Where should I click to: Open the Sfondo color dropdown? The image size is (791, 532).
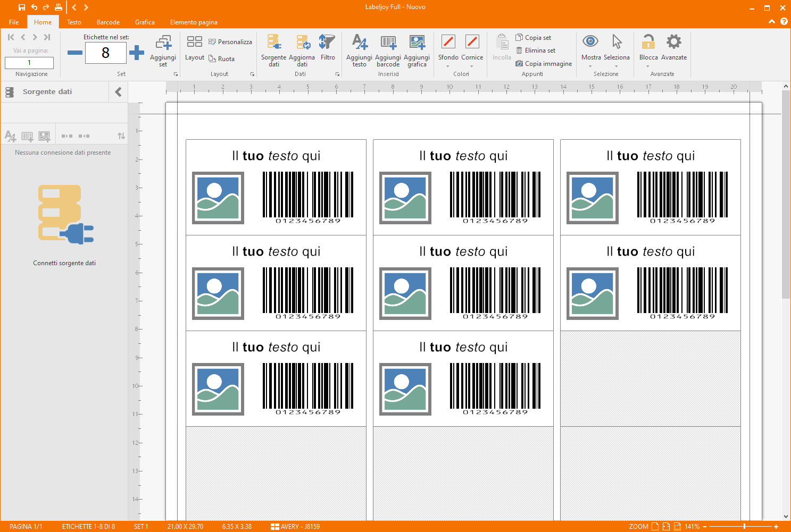coord(448,66)
